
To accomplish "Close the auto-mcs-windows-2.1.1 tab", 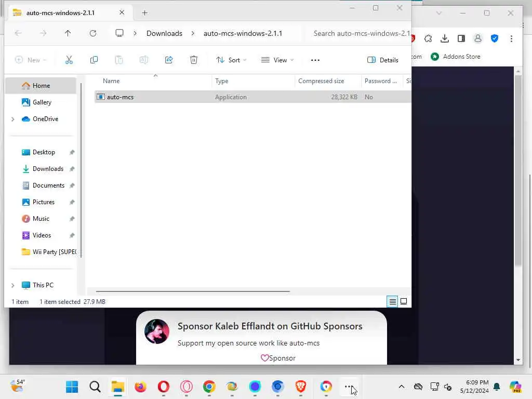I will click(122, 12).
